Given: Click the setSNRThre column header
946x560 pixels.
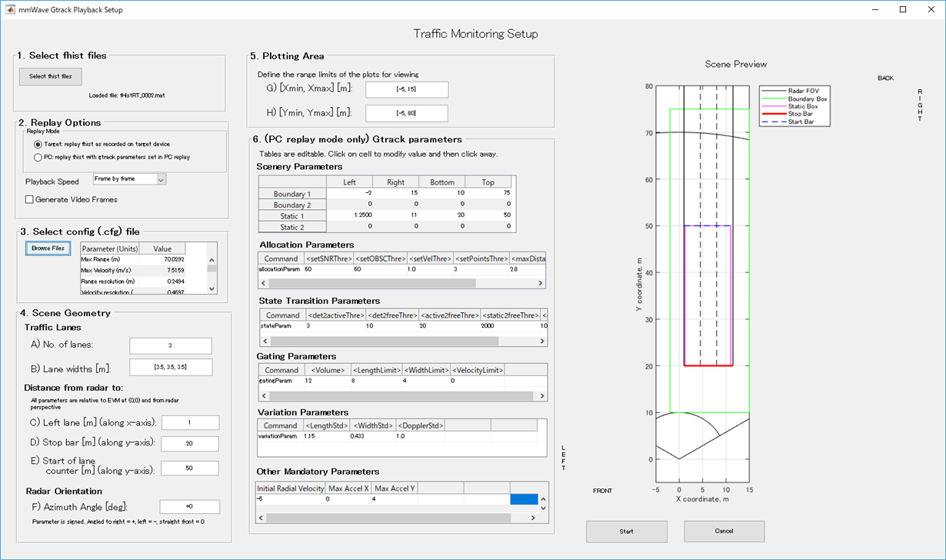Looking at the screenshot, I should (328, 258).
